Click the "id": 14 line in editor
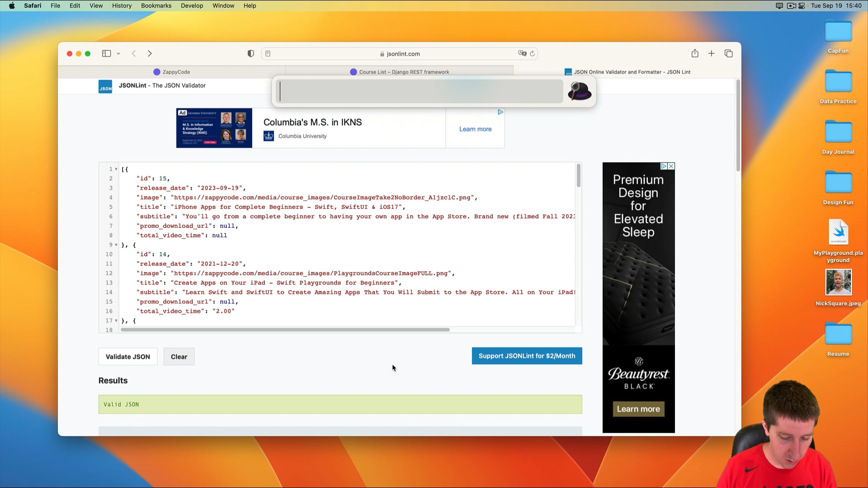Viewport: 868px width, 488px height. [153, 254]
